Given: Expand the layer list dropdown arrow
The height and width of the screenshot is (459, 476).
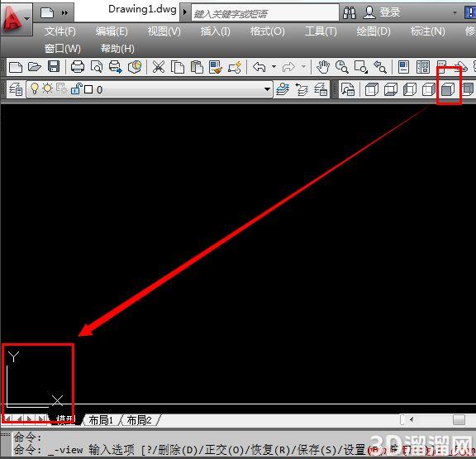Looking at the screenshot, I should coord(267,89).
